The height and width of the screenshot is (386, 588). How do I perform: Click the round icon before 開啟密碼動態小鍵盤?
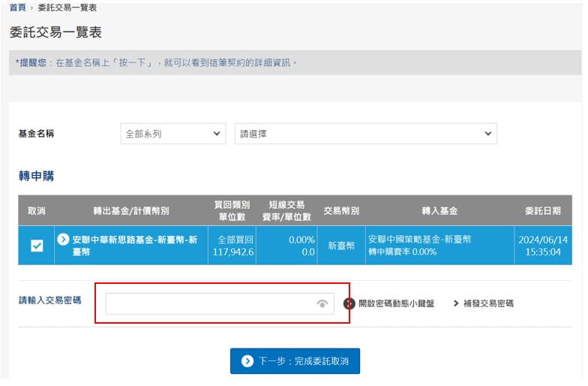(349, 303)
